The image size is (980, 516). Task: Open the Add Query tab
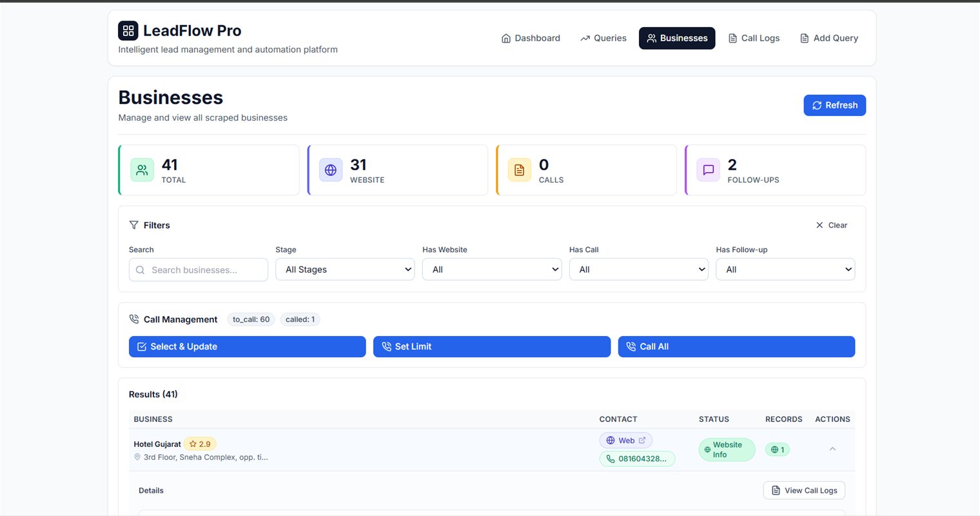click(x=829, y=38)
